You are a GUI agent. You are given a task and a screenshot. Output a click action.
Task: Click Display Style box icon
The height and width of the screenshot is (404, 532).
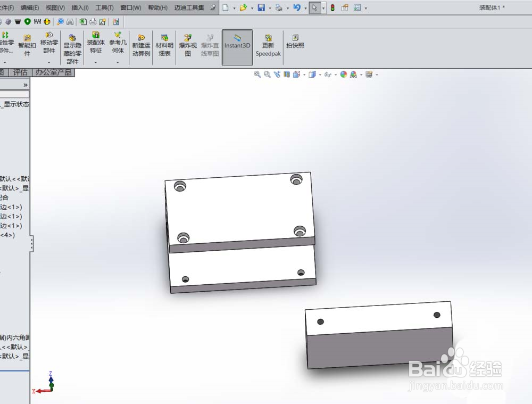coord(312,75)
